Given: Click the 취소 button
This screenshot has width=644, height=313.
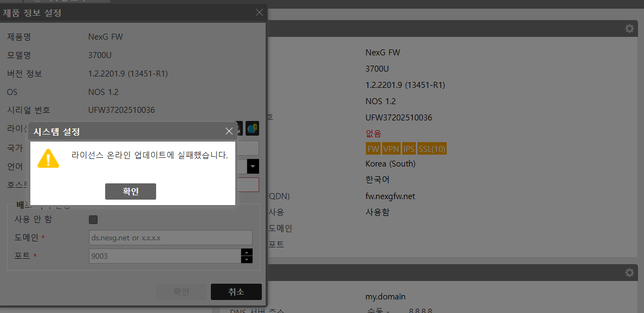Looking at the screenshot, I should [236, 292].
